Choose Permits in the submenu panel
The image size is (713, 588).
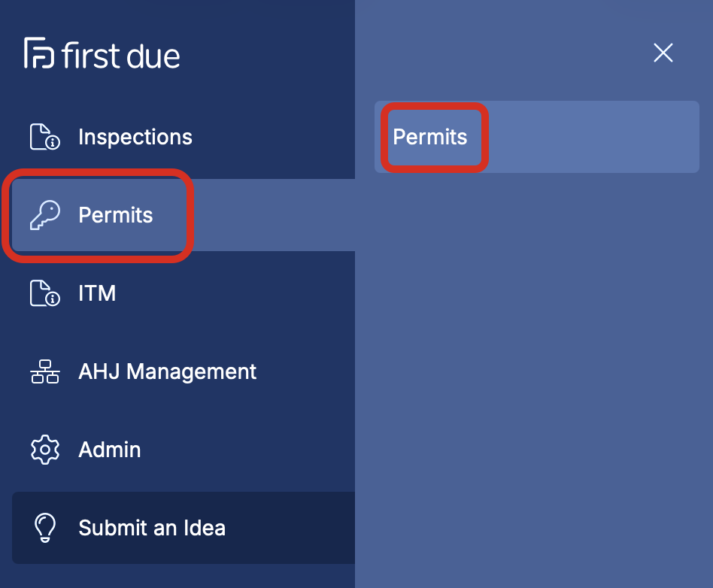pyautogui.click(x=429, y=137)
